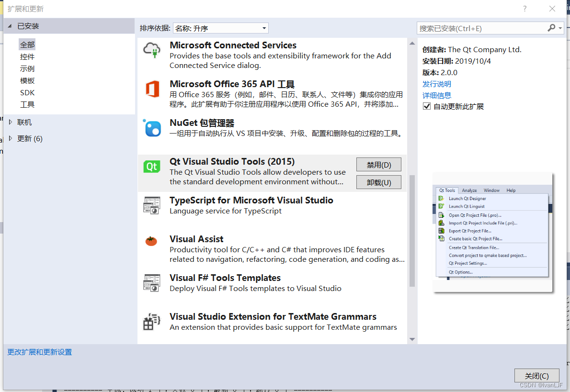Select NuGet 包管理器 title
Screen dimensions: 570x392
pos(202,123)
